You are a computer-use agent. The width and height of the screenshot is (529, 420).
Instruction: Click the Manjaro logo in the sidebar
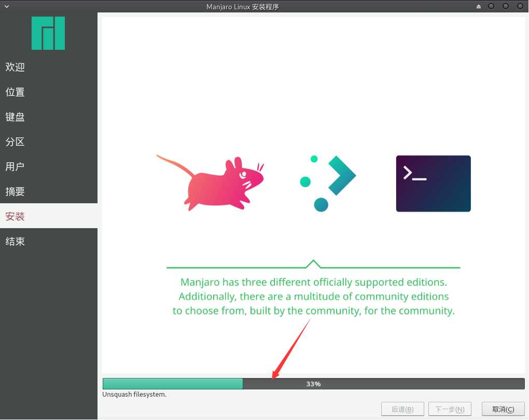(x=48, y=33)
